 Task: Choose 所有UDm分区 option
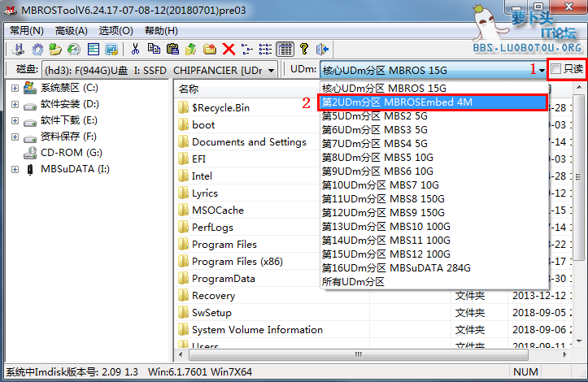(433, 281)
